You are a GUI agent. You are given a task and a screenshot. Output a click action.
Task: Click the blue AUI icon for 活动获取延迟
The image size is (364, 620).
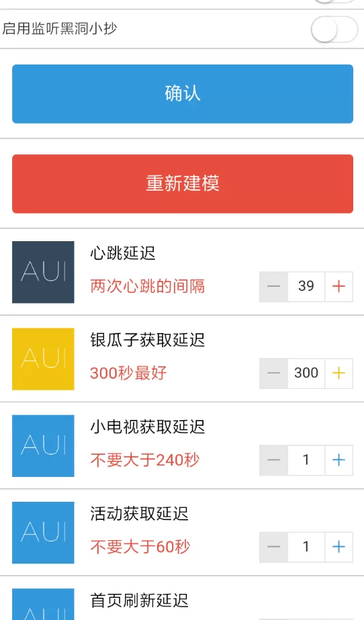43,533
